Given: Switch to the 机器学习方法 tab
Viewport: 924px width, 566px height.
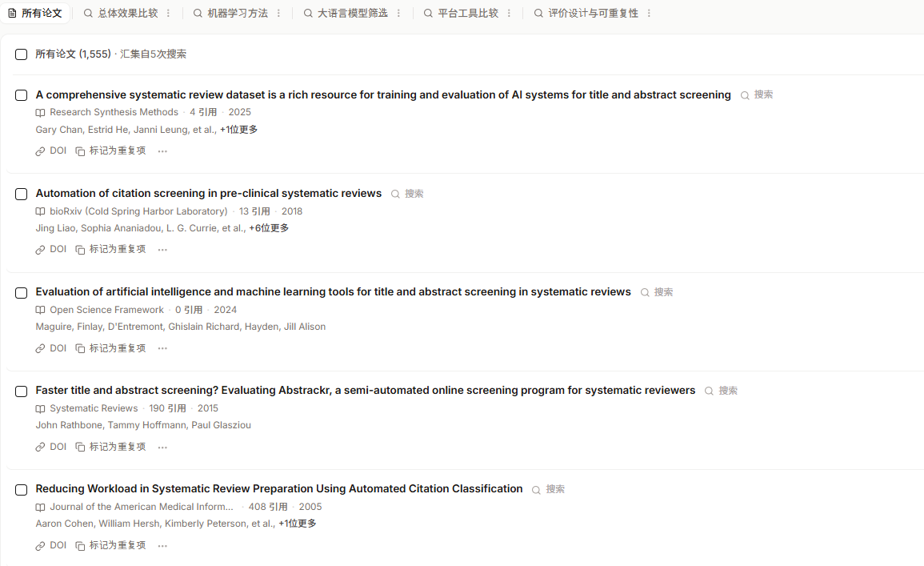Looking at the screenshot, I should click(x=230, y=13).
